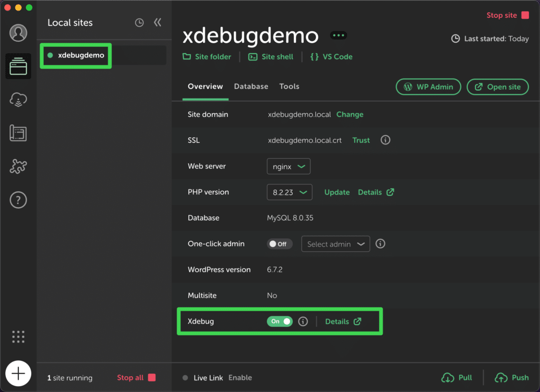Select the xdebugdemo site in the list
Screen dimensions: 540x392
(103, 55)
